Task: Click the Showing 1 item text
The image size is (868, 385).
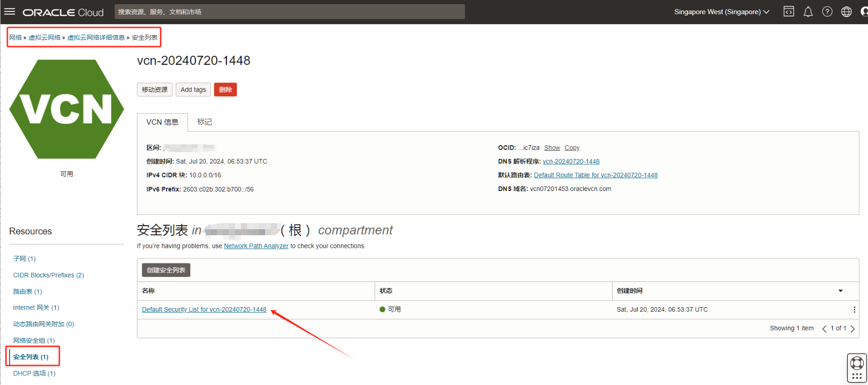Action: [x=792, y=328]
